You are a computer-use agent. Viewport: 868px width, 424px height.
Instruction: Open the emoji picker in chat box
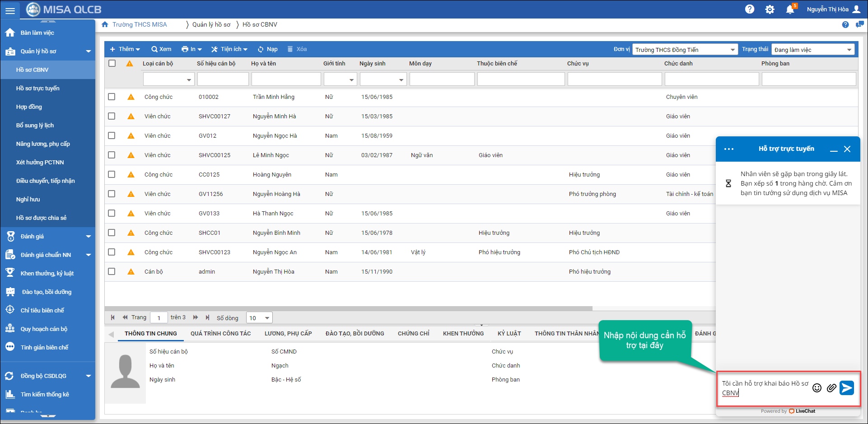pyautogui.click(x=817, y=388)
